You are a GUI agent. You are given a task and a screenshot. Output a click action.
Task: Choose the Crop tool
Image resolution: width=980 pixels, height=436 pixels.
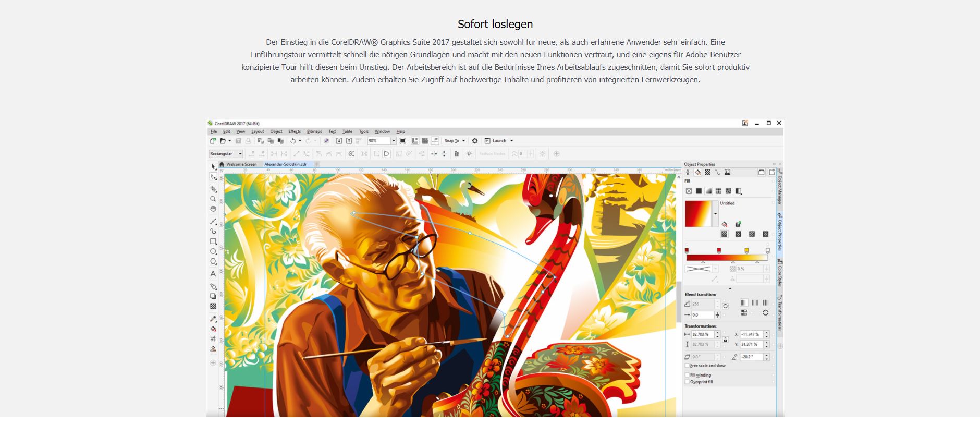[x=213, y=189]
